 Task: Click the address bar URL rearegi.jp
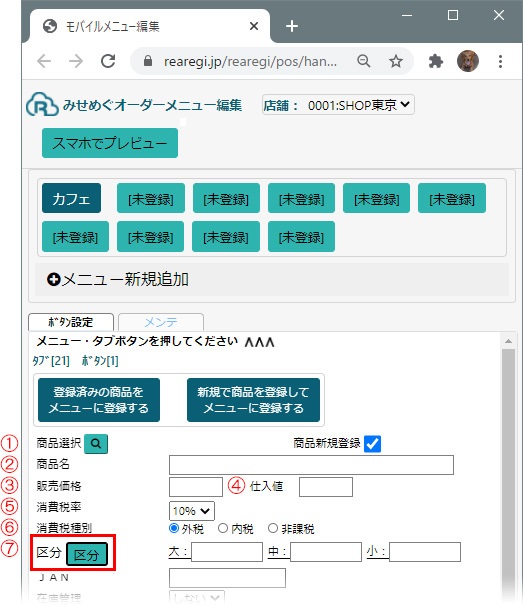(x=250, y=61)
